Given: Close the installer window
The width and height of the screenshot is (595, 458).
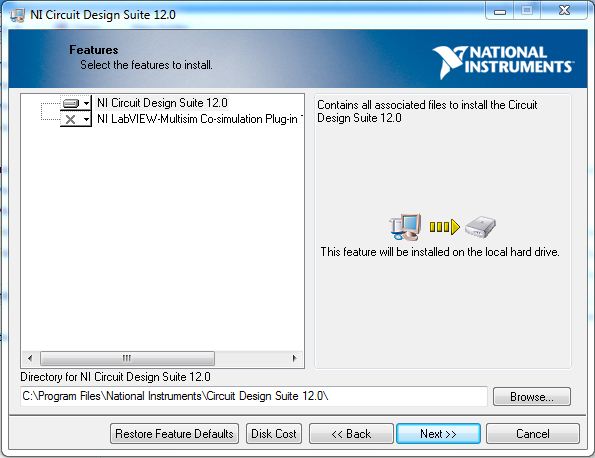Looking at the screenshot, I should (x=564, y=11).
